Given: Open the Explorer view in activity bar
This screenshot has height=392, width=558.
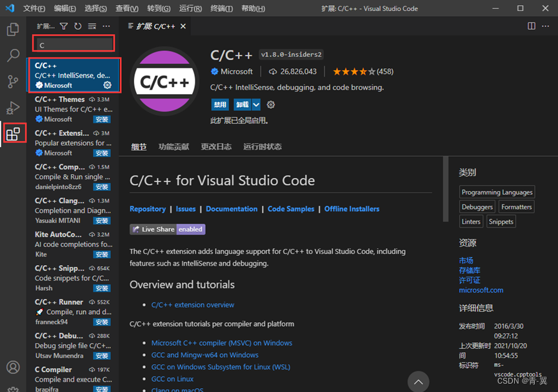Looking at the screenshot, I should pos(13,29).
